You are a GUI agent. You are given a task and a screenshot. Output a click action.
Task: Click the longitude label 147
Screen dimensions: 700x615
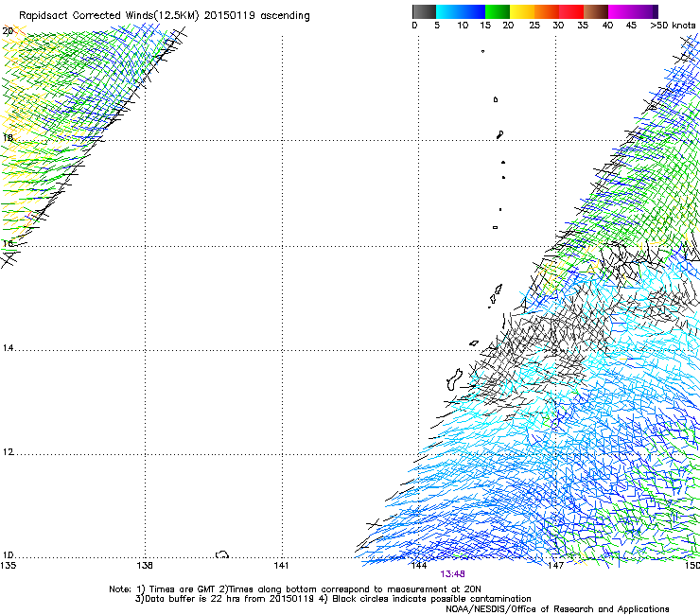(x=555, y=566)
